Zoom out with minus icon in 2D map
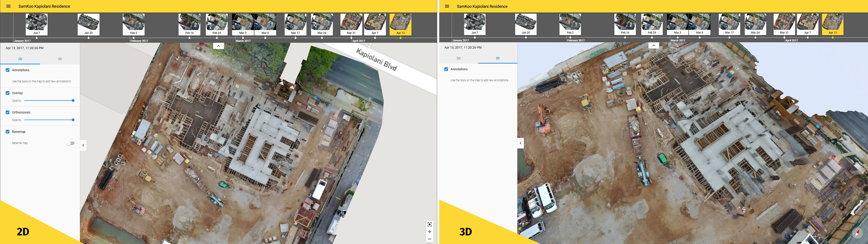The width and height of the screenshot is (868, 244). (x=429, y=239)
